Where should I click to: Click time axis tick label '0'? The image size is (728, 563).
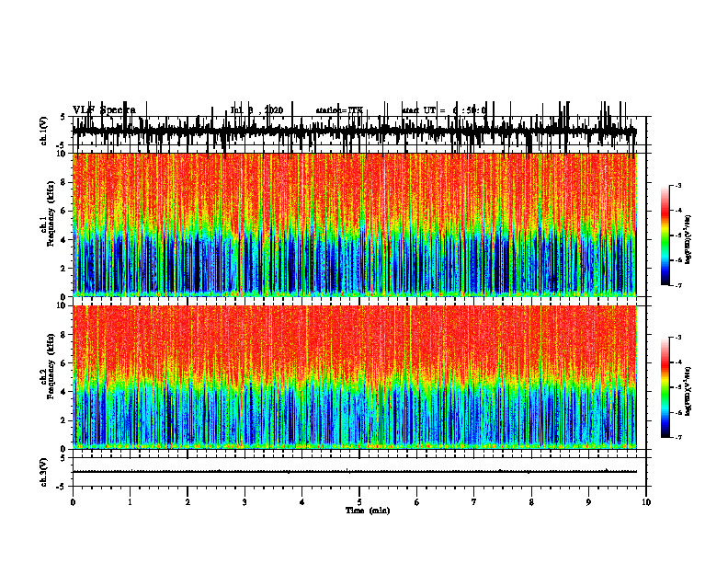point(73,502)
